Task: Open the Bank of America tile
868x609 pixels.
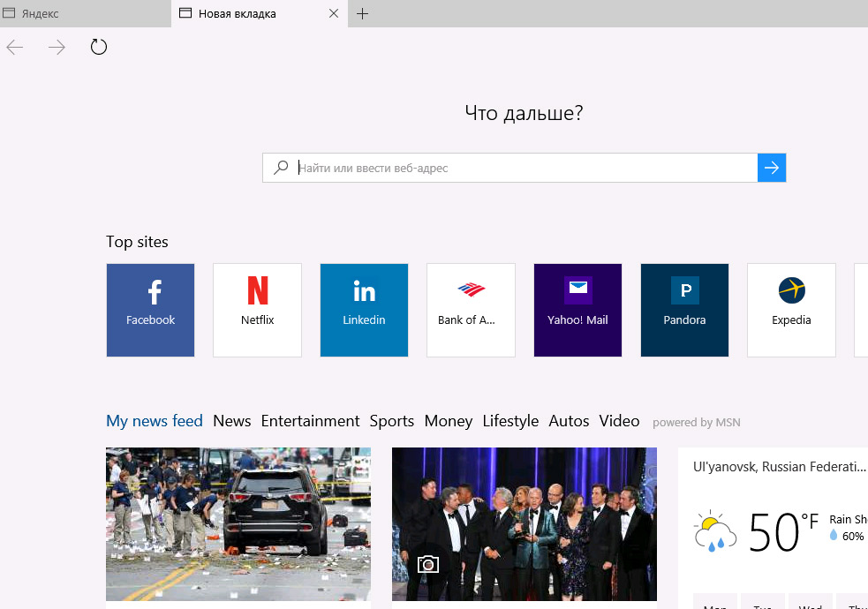Action: 472,311
